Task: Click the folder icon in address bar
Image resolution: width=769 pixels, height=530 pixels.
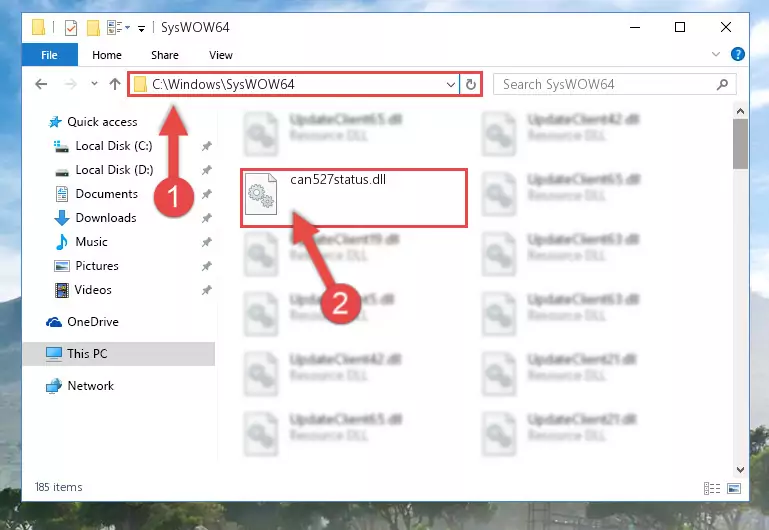Action: point(140,84)
